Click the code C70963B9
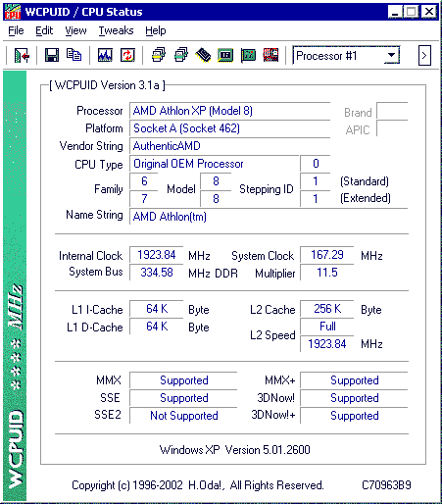Screen dimensions: 442x504 pyautogui.click(x=386, y=485)
